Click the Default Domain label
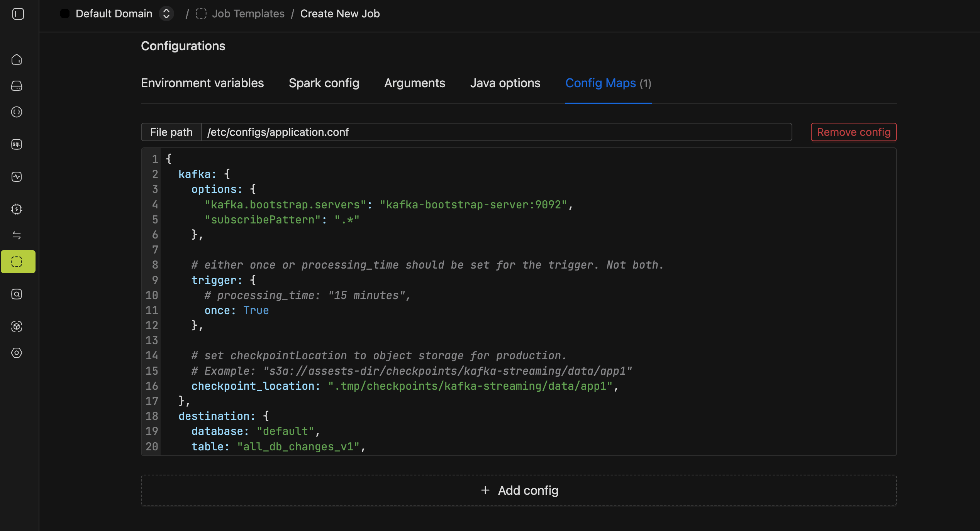 [x=114, y=14]
